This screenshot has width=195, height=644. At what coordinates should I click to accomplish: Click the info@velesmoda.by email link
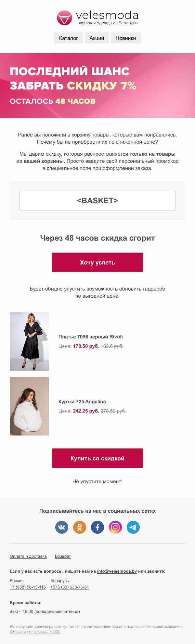point(117,571)
